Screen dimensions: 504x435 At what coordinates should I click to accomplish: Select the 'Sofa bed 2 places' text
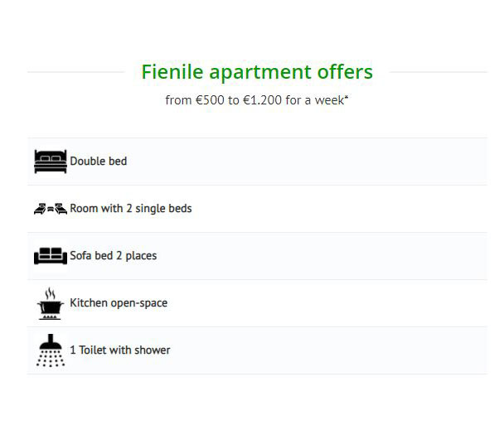pos(113,256)
